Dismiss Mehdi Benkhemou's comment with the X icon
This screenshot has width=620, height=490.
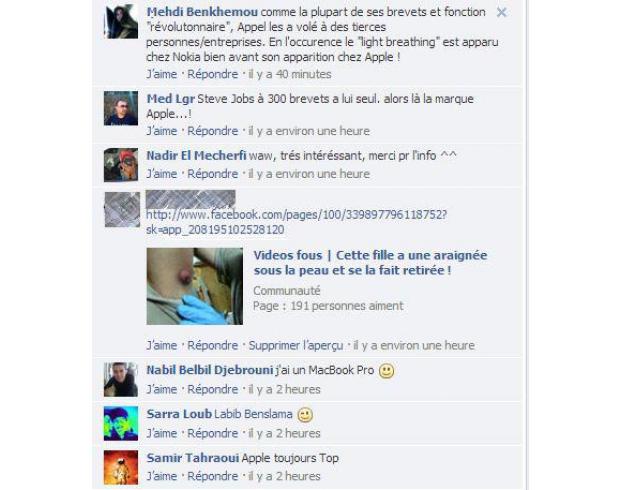(x=501, y=13)
